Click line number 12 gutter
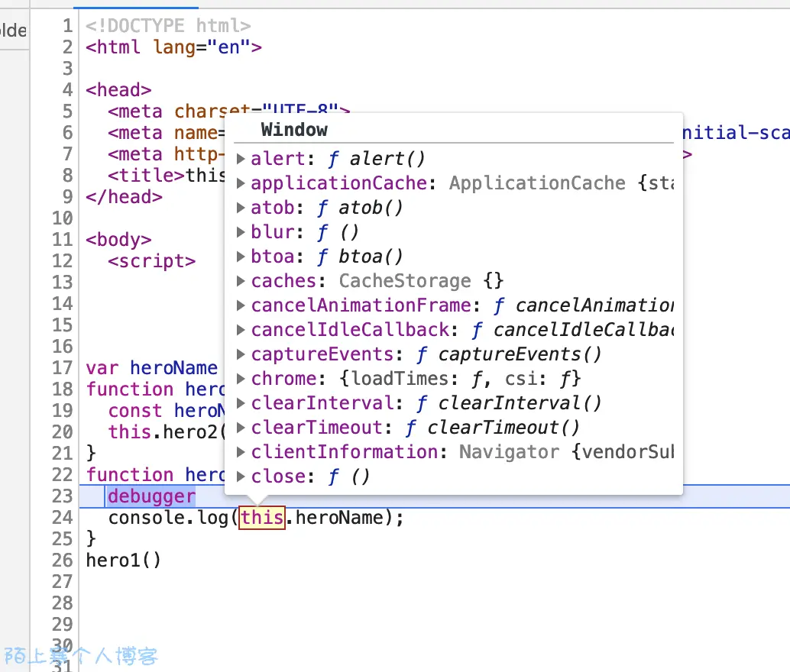 (63, 261)
